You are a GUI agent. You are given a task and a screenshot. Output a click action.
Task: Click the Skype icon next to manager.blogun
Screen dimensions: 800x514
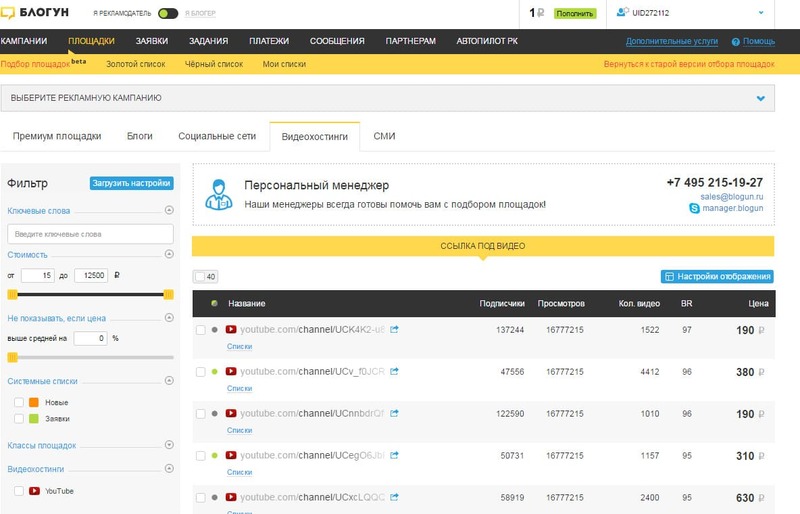[x=694, y=208]
